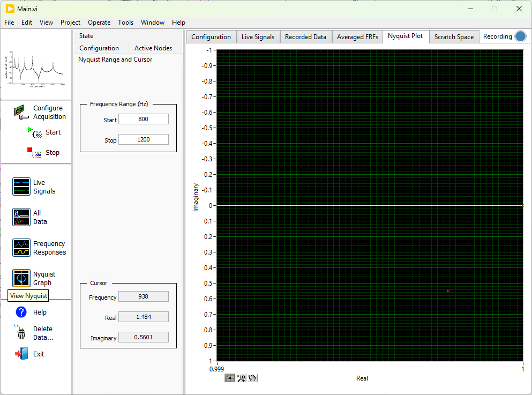This screenshot has height=395, width=532.
Task: Open the All Data view icon
Action: pos(21,217)
